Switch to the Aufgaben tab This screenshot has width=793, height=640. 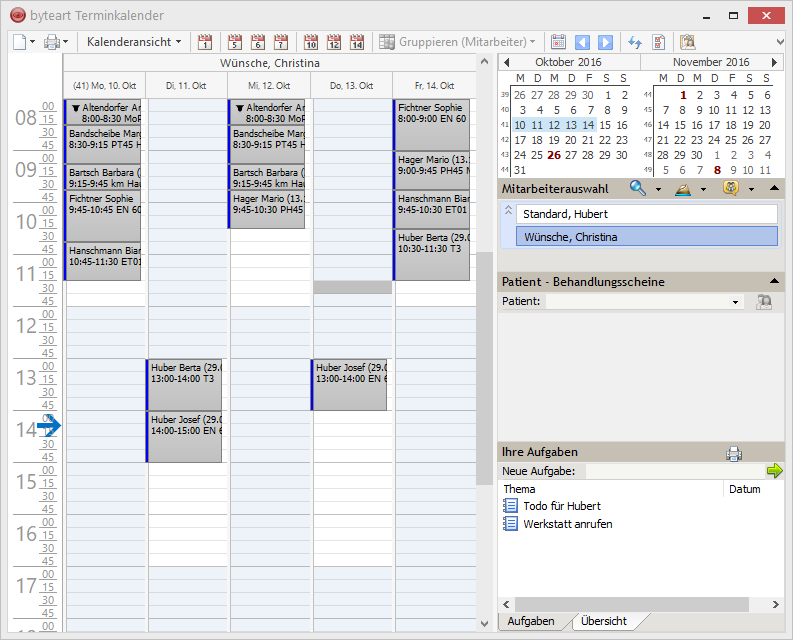pos(531,621)
